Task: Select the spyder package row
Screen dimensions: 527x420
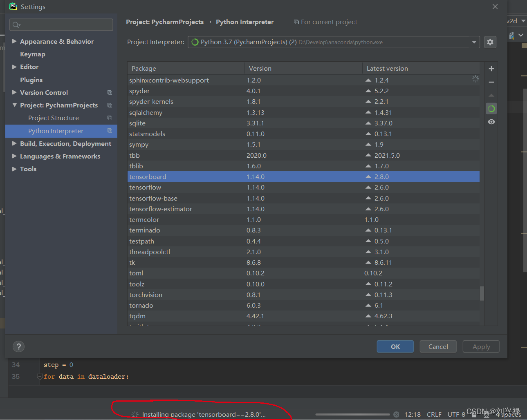Action: pyautogui.click(x=303, y=91)
